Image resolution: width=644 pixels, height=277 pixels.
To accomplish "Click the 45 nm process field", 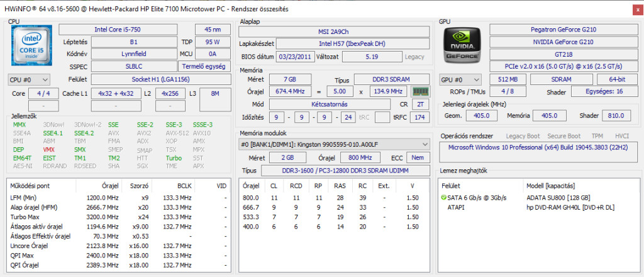I will click(213, 30).
